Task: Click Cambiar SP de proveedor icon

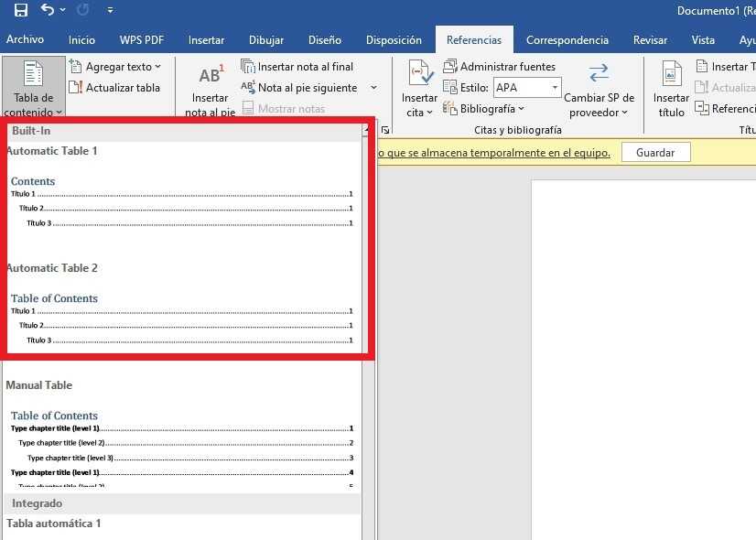Action: click(x=599, y=75)
